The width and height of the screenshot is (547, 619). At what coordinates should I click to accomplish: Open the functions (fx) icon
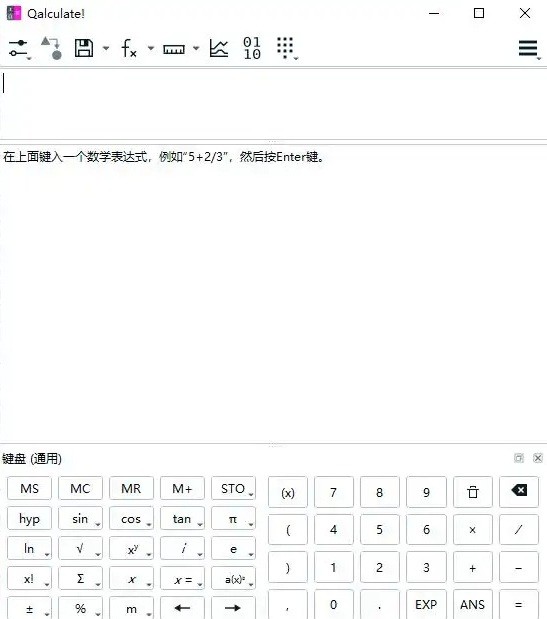point(129,48)
